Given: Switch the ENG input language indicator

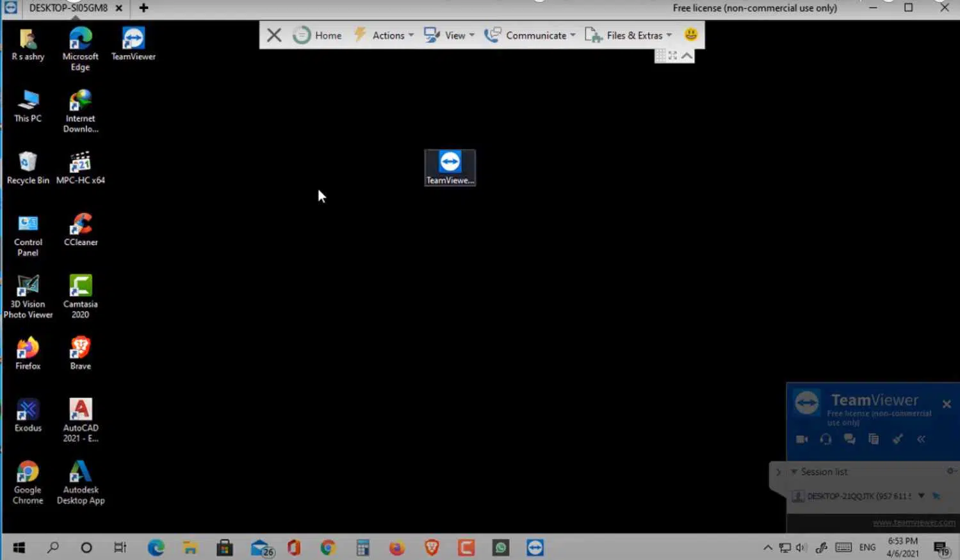Looking at the screenshot, I should 867,547.
